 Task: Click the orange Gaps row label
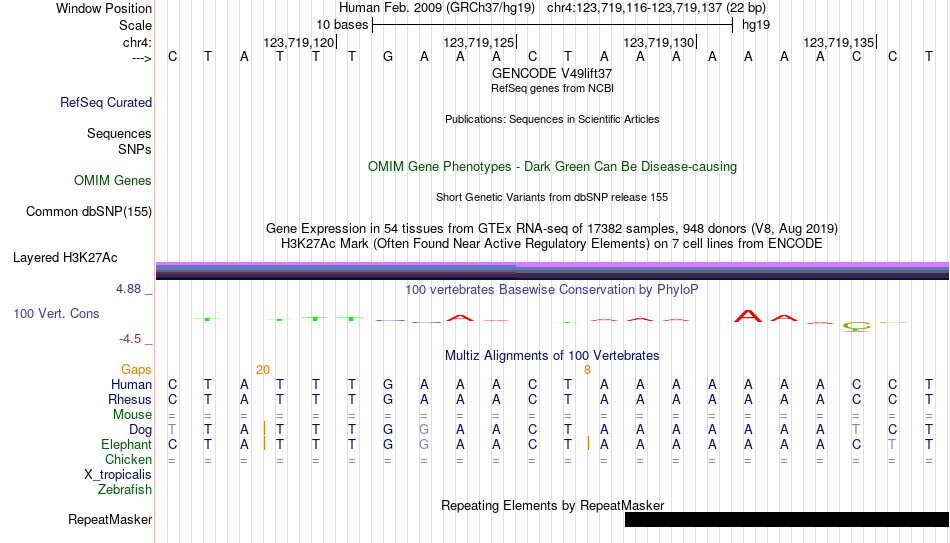tap(136, 370)
